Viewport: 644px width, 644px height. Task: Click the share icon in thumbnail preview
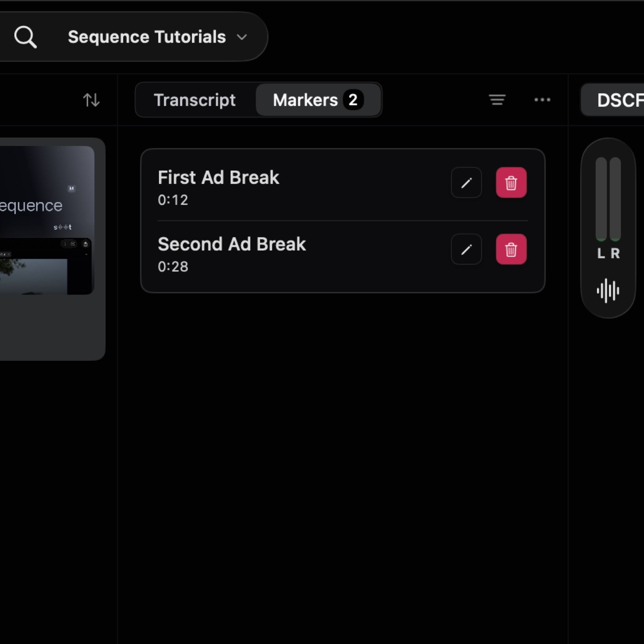point(85,244)
